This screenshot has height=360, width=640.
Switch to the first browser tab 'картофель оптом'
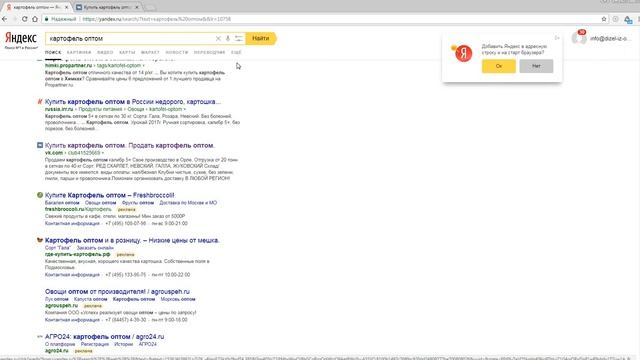[36, 7]
